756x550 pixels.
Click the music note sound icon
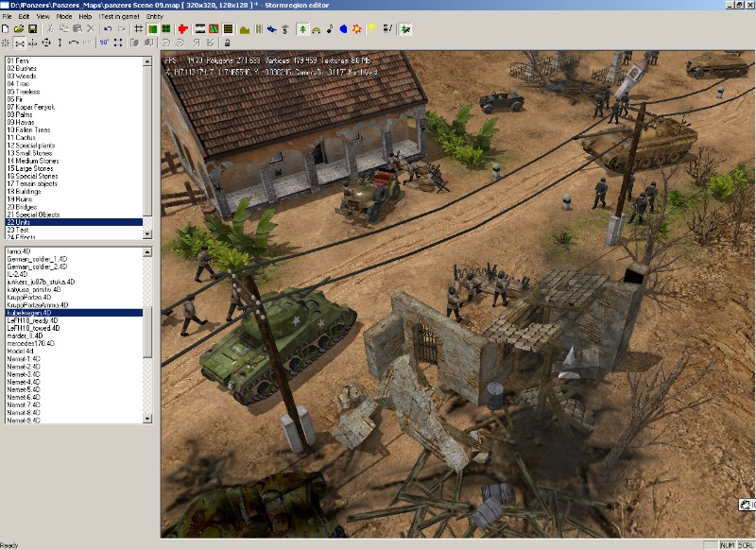[x=330, y=30]
